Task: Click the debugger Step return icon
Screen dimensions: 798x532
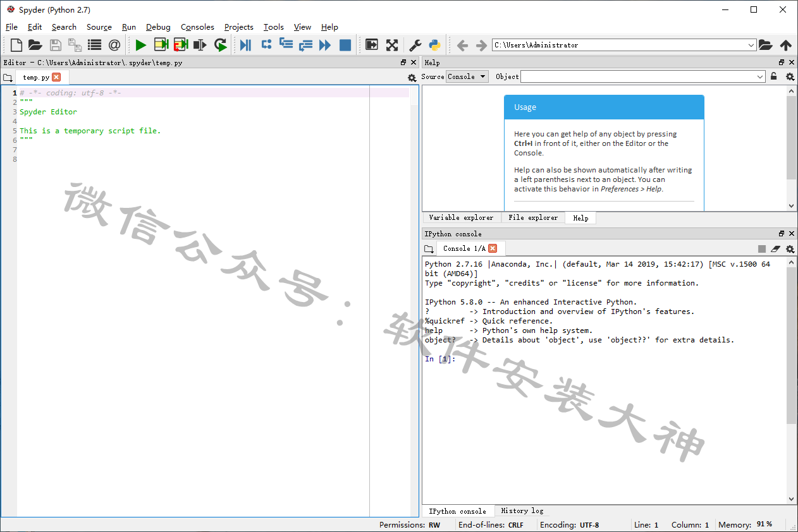Action: (x=306, y=45)
